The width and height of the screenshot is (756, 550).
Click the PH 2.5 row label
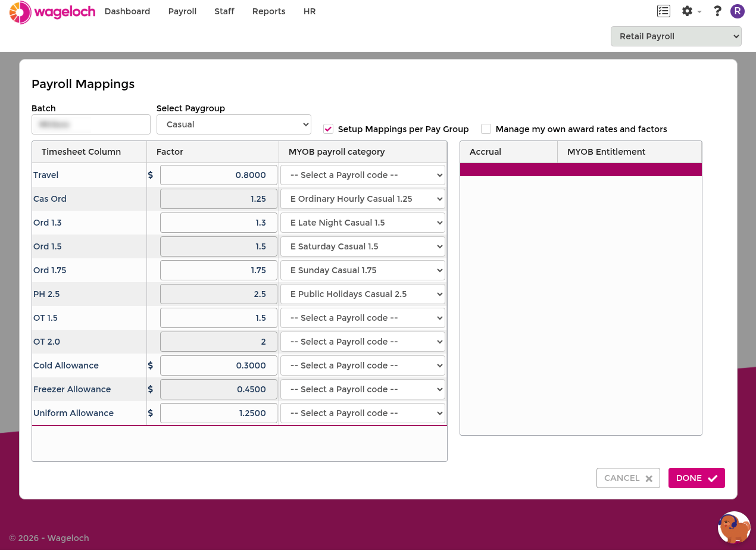click(46, 294)
